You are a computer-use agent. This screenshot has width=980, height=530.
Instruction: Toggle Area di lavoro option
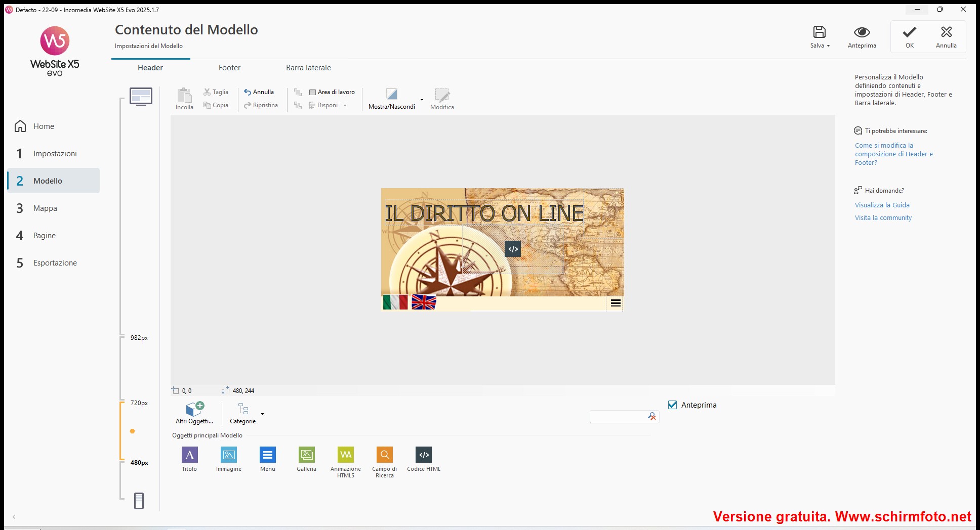(x=332, y=92)
